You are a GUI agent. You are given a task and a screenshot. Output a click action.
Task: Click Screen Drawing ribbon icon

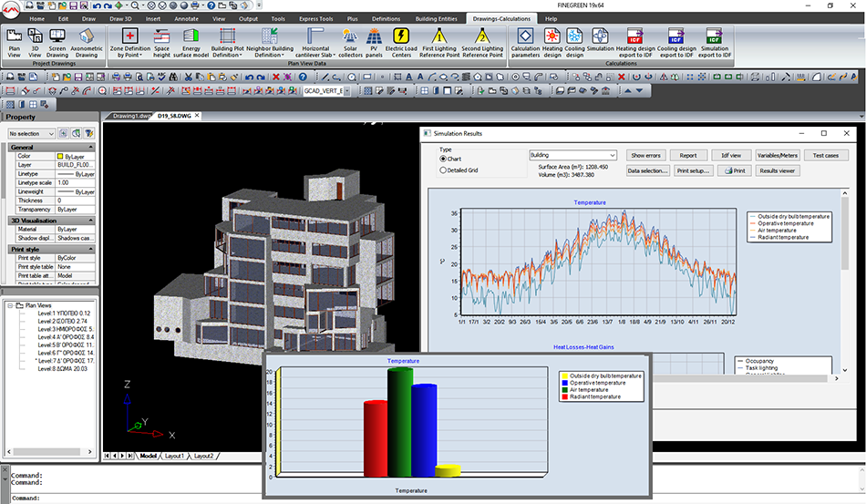coord(57,43)
